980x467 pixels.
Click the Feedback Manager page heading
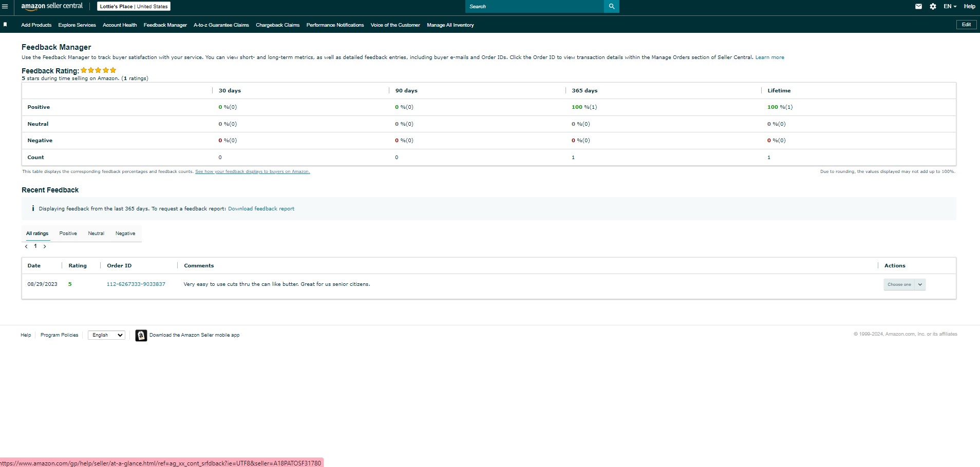pyautogui.click(x=56, y=47)
